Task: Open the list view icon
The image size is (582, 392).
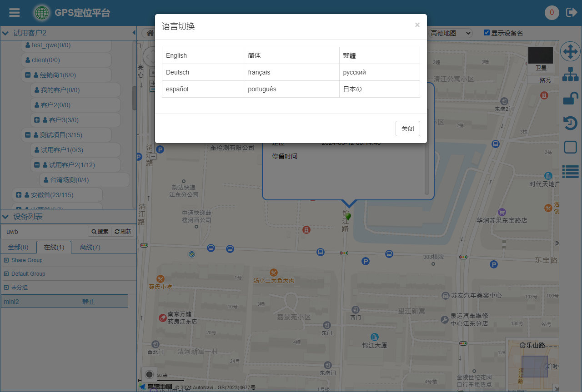Action: (x=570, y=171)
